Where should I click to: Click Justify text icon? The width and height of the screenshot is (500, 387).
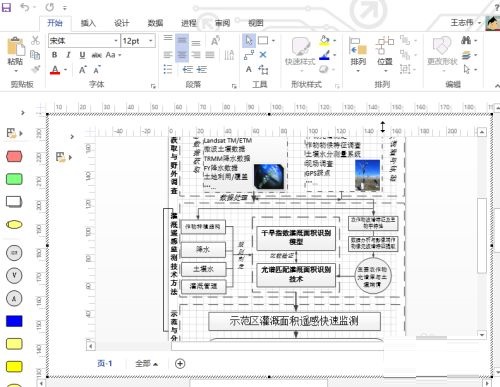[x=210, y=55]
